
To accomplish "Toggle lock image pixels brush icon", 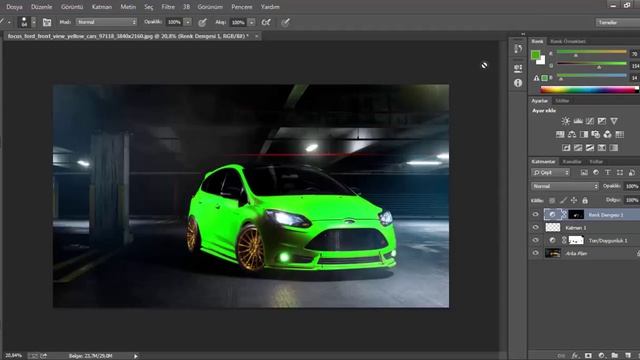I will tap(563, 200).
